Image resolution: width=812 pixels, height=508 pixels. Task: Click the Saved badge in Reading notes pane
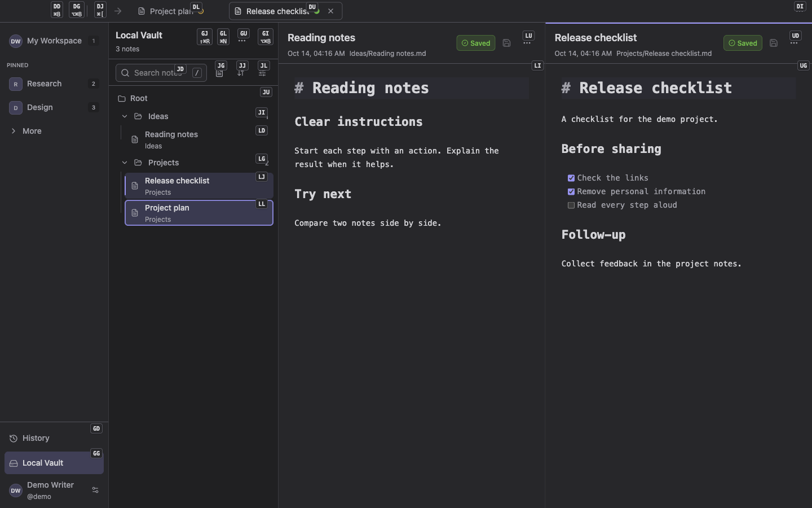pos(476,43)
